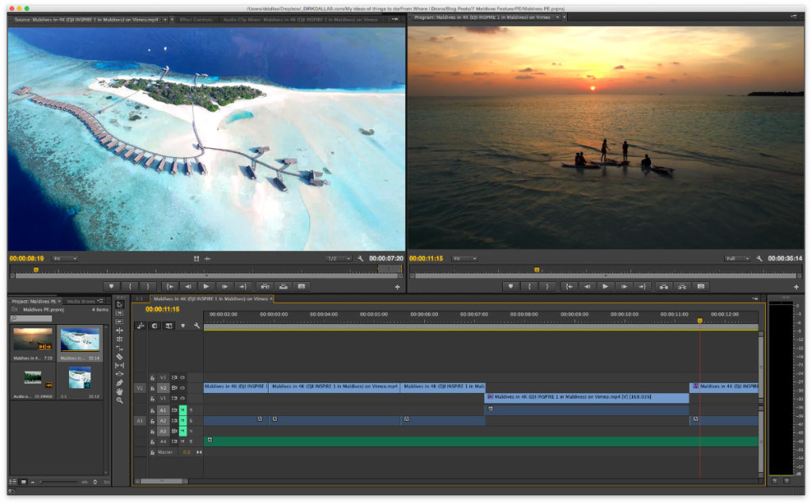Image resolution: width=812 pixels, height=504 pixels.
Task: Open the timeline display settings wrench icon
Action: [197, 325]
